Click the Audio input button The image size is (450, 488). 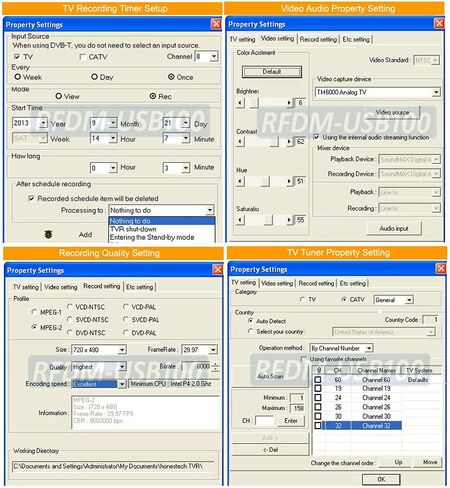(x=394, y=228)
